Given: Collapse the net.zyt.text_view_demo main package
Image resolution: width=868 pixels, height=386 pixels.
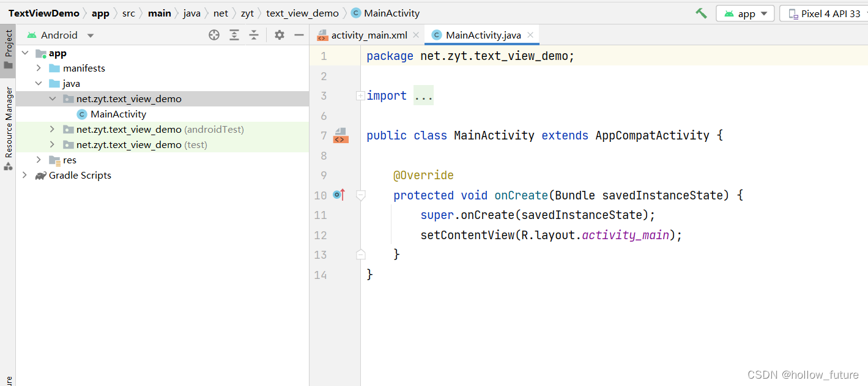Looking at the screenshot, I should (53, 98).
